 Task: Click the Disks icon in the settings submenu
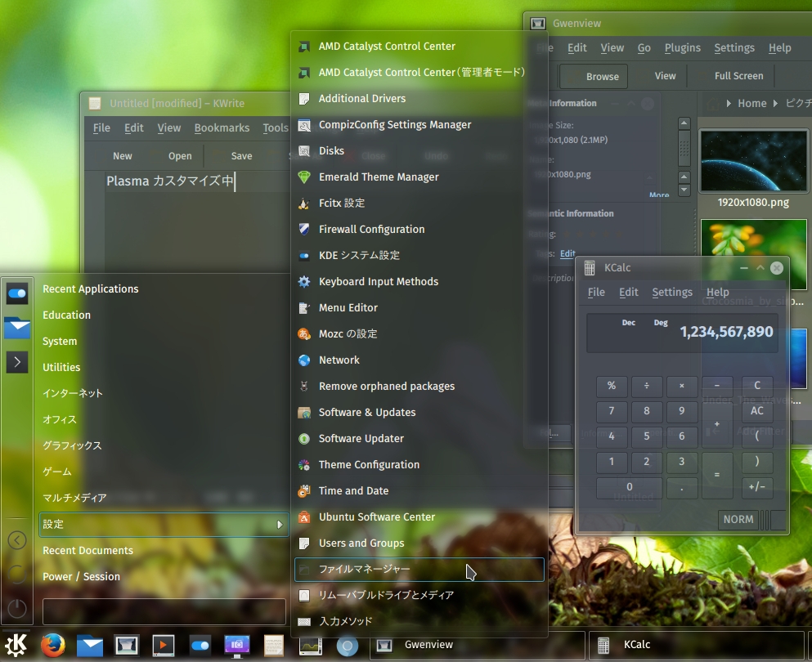tap(304, 151)
